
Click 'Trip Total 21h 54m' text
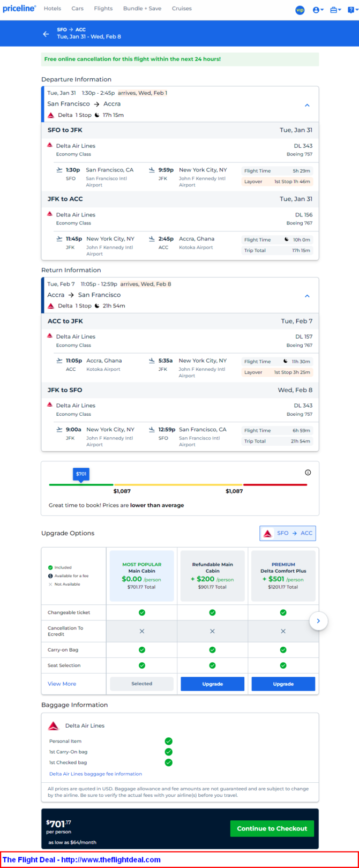[x=277, y=442]
